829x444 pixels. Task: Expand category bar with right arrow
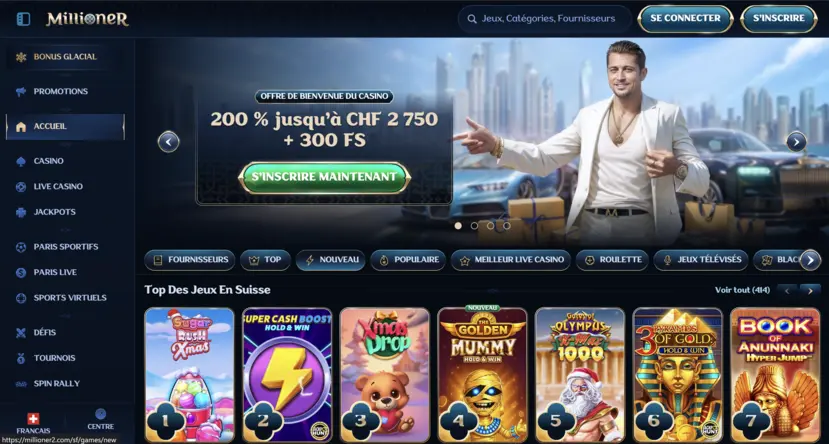tap(810, 260)
